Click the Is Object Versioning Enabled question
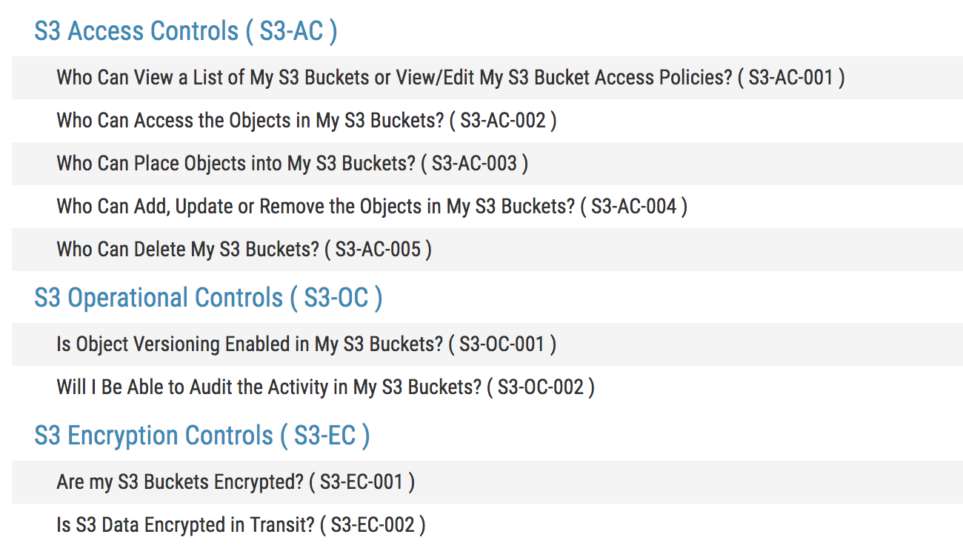This screenshot has height=560, width=963. pyautogui.click(x=250, y=344)
